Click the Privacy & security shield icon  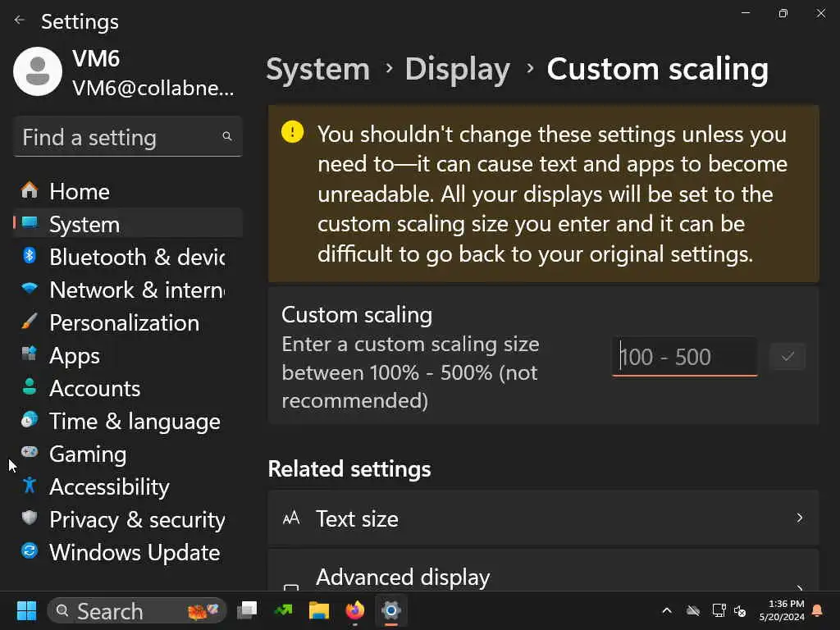point(30,518)
